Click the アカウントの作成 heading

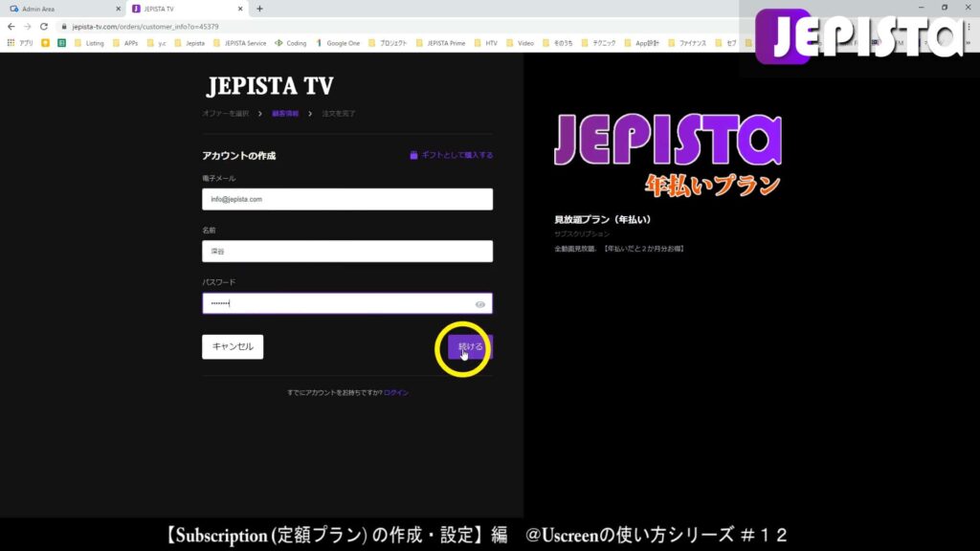238,156
